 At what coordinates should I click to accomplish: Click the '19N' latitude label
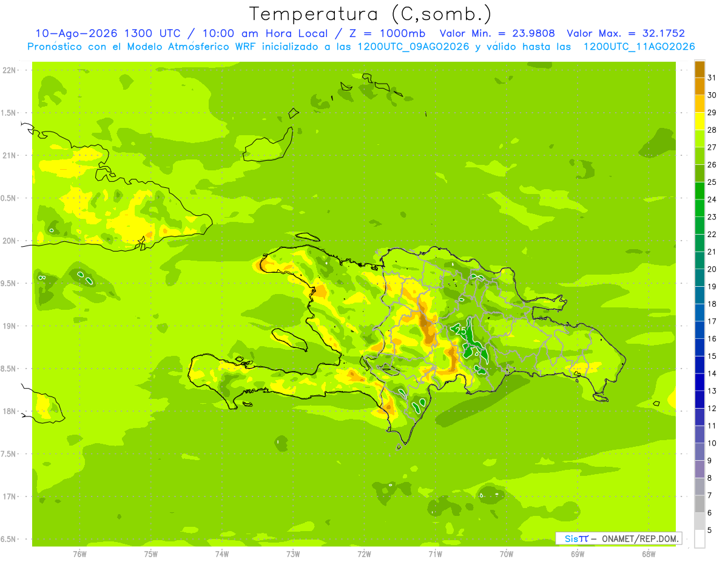pos(10,326)
